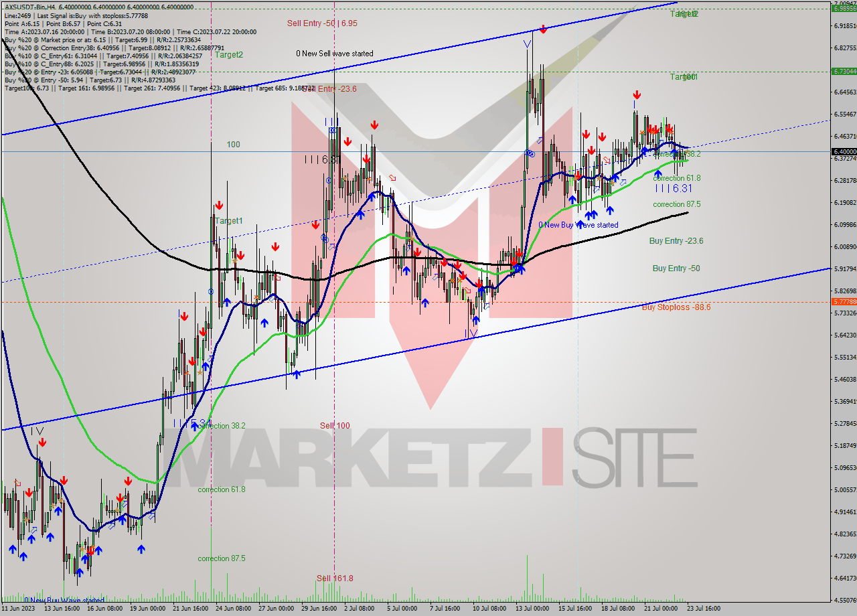Click the 'Sell Entry -50 | 6.95' label
857x616 pixels.
(322, 23)
